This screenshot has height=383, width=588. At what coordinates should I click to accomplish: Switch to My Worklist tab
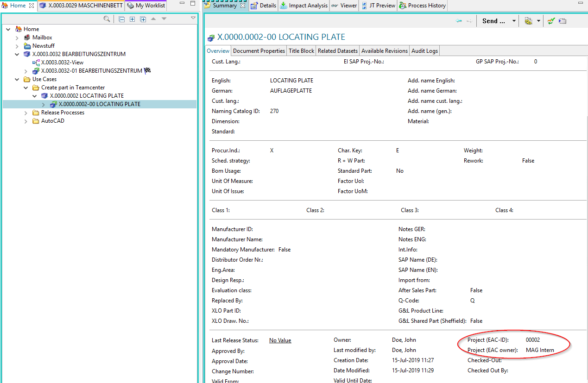point(146,6)
